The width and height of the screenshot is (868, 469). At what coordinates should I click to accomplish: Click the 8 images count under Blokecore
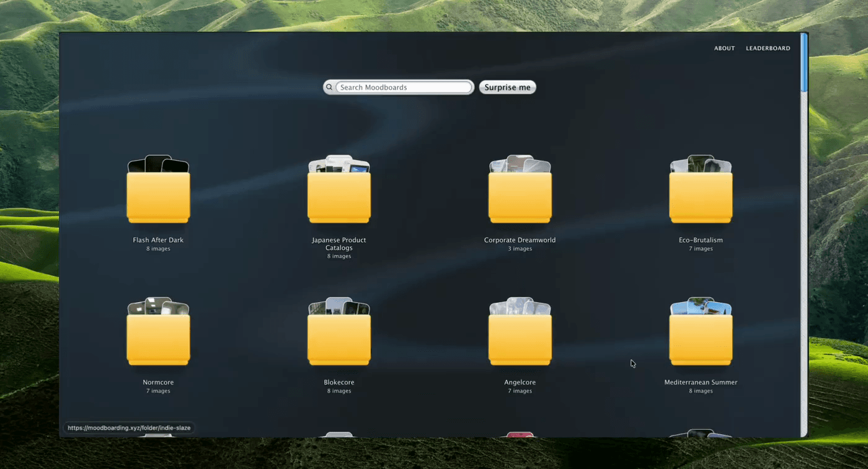[339, 391]
